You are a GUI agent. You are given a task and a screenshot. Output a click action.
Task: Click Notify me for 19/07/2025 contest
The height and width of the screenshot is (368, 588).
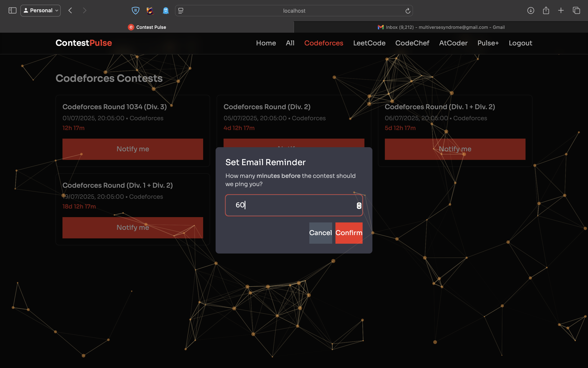coord(133,228)
